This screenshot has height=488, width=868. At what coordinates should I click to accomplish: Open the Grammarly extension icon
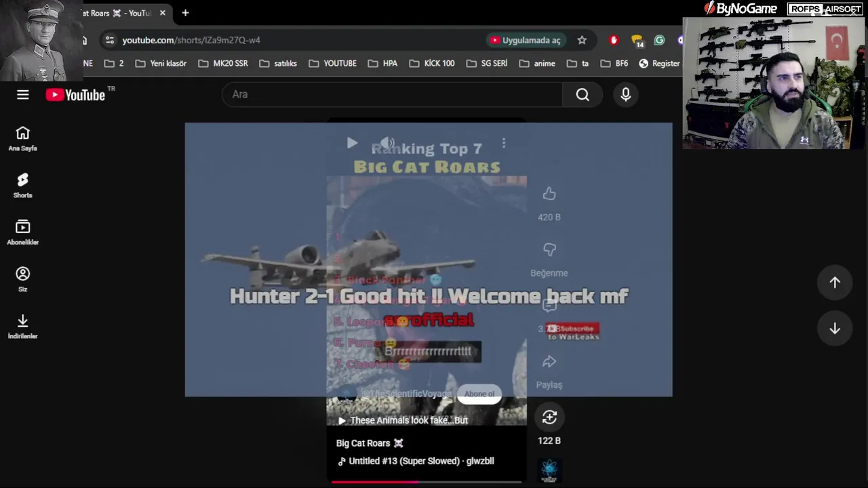659,40
